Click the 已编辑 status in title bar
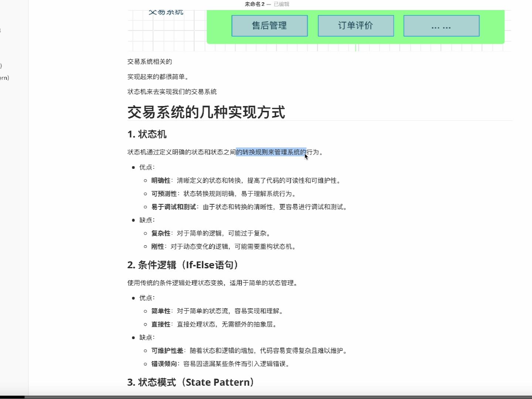 coord(282,4)
